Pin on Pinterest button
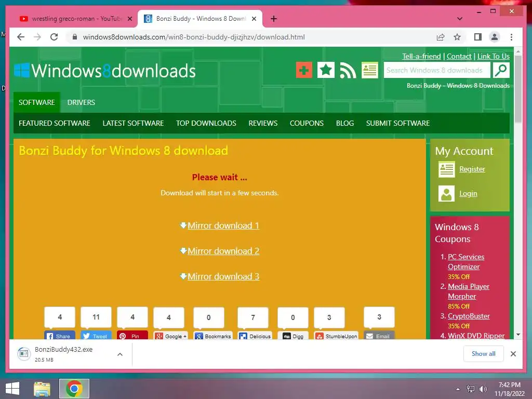 coord(132,335)
